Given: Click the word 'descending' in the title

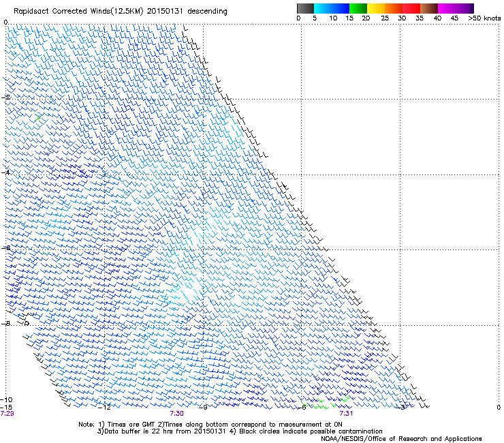Looking at the screenshot, I should click(x=207, y=12).
